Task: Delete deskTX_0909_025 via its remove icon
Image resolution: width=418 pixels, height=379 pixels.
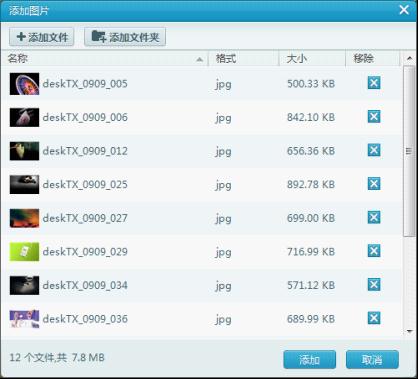Action: 374,184
